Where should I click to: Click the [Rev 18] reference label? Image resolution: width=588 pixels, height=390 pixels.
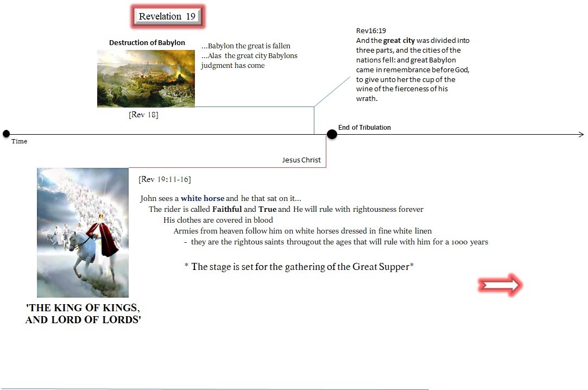point(143,115)
